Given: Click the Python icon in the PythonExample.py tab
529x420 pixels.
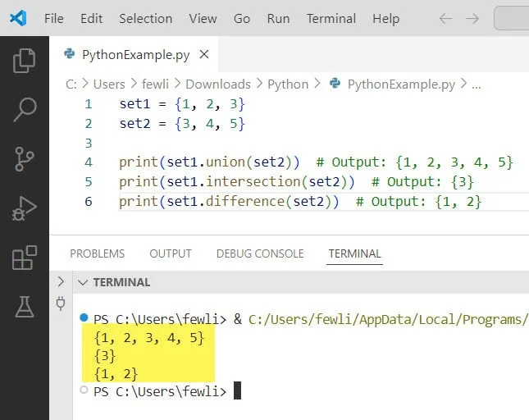Looking at the screenshot, I should [70, 53].
